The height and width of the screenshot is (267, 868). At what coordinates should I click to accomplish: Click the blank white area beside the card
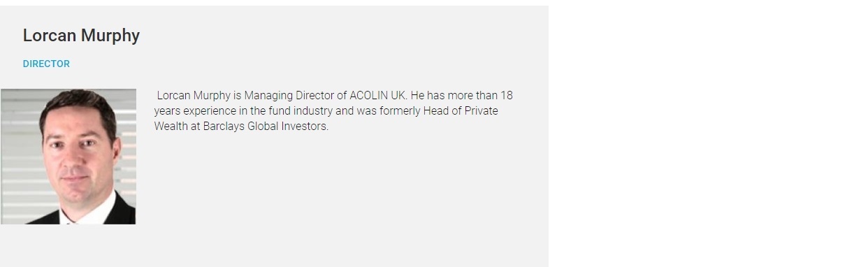point(707,133)
